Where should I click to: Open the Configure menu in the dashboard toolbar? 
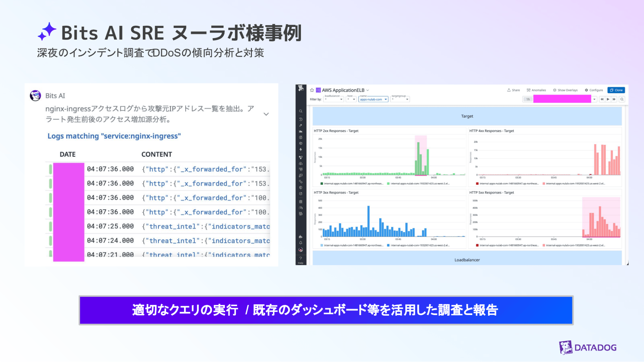[594, 90]
